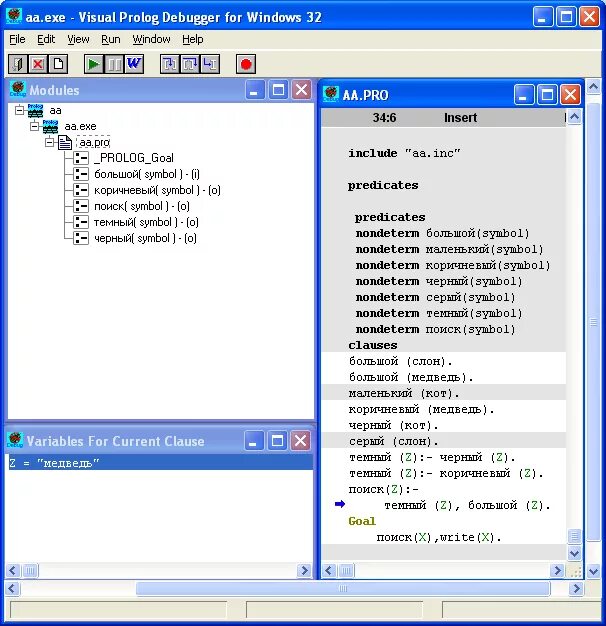Click the predicate icon beside 'поиск'
Screen dimensions: 606x626
pyautogui.click(x=81, y=206)
